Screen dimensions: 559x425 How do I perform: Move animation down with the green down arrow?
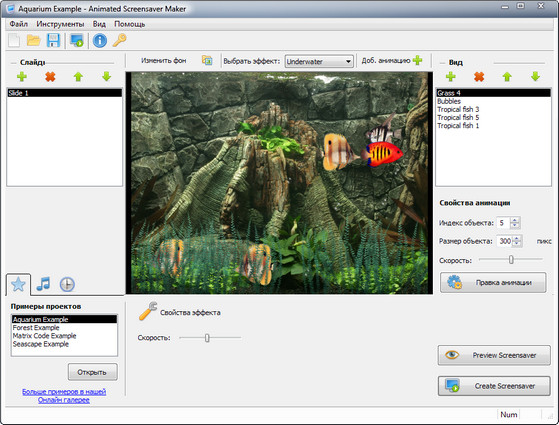[535, 77]
